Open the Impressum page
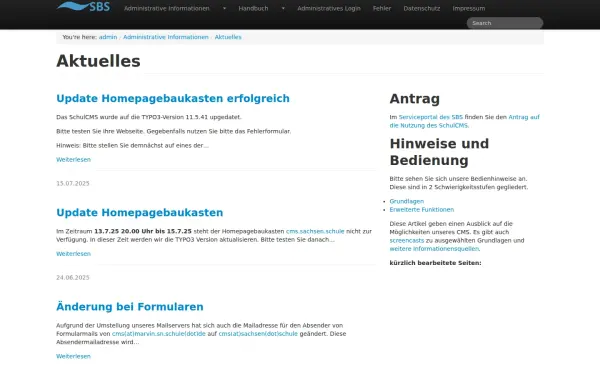The height and width of the screenshot is (375, 600). click(x=468, y=8)
